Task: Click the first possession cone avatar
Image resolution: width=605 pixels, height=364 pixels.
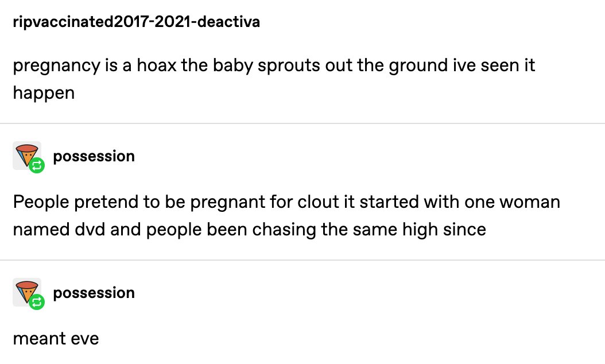Action: (26, 155)
